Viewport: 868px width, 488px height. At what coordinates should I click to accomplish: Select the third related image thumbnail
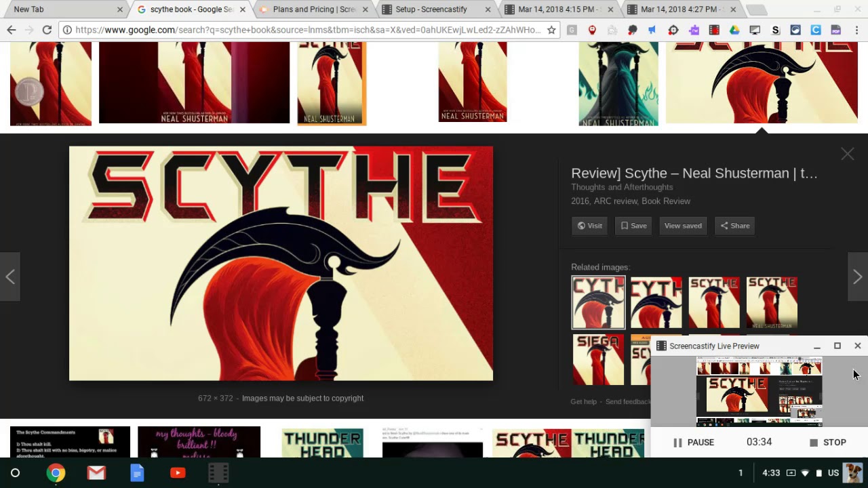714,302
